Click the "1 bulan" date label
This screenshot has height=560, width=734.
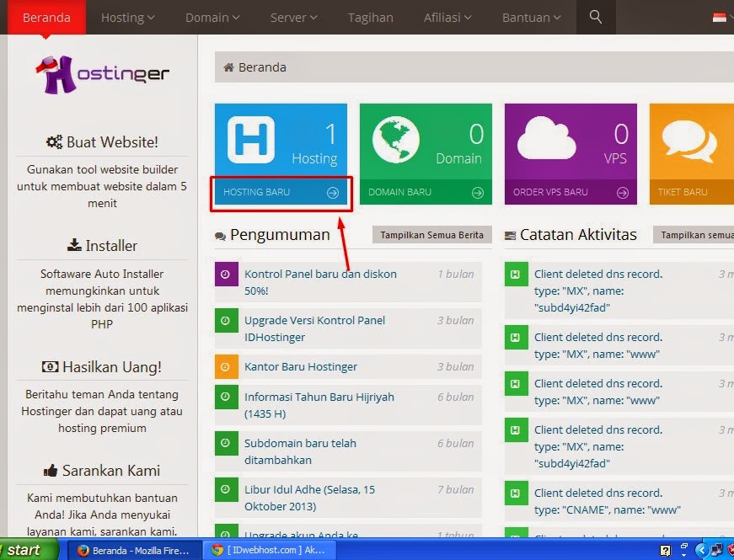tap(455, 275)
